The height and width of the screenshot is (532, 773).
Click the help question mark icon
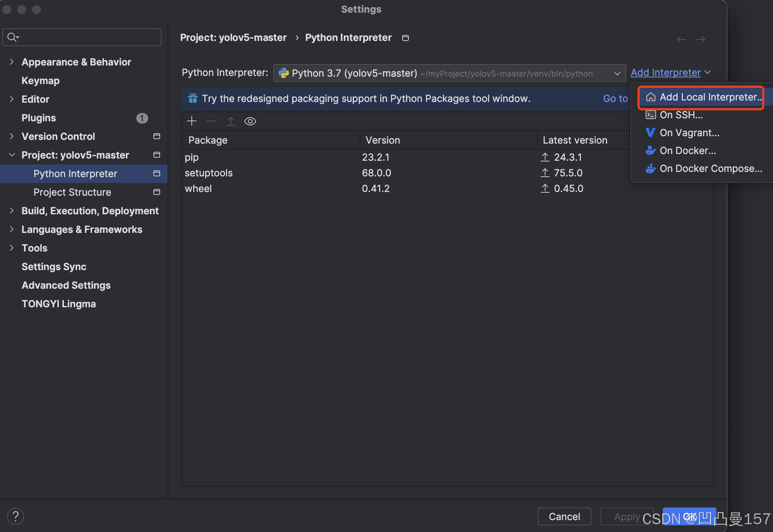16,516
